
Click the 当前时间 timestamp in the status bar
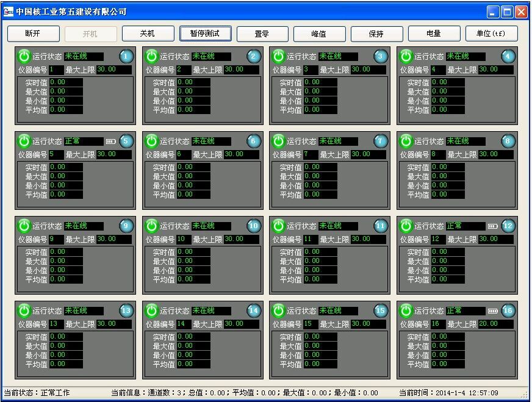tap(448, 393)
